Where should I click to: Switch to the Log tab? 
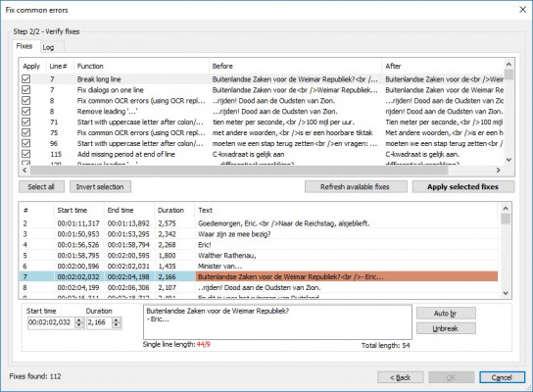[x=48, y=47]
